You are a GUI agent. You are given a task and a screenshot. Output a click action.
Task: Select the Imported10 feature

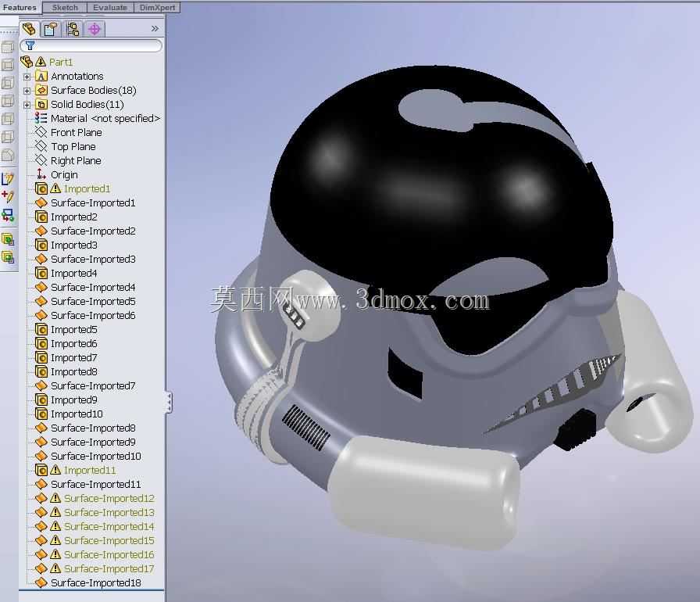click(77, 414)
